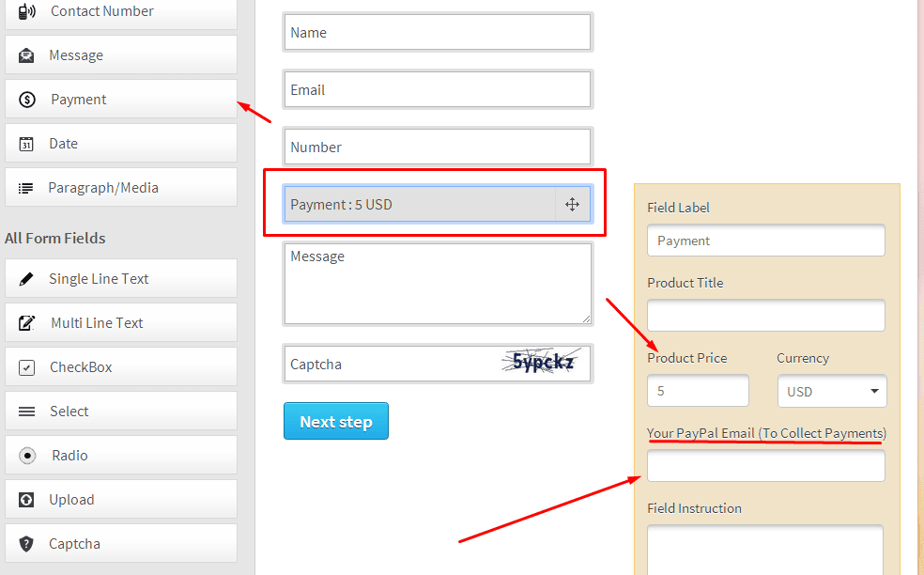Click the Field Label input box

tap(765, 240)
